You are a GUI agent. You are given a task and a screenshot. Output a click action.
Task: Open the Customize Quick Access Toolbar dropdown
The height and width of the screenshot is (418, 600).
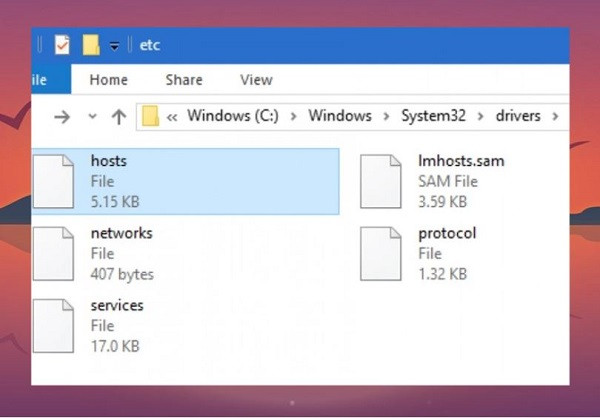115,46
